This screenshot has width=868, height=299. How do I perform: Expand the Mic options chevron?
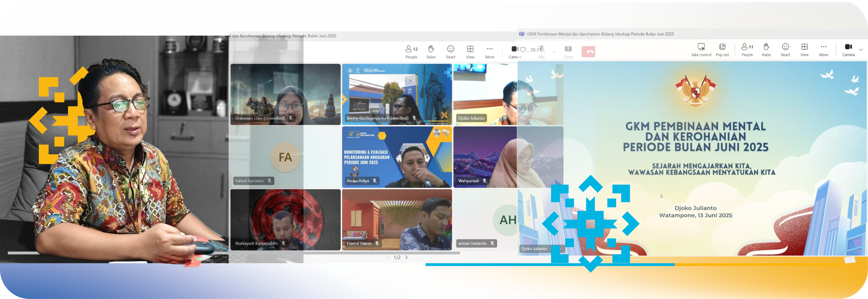pos(554,52)
